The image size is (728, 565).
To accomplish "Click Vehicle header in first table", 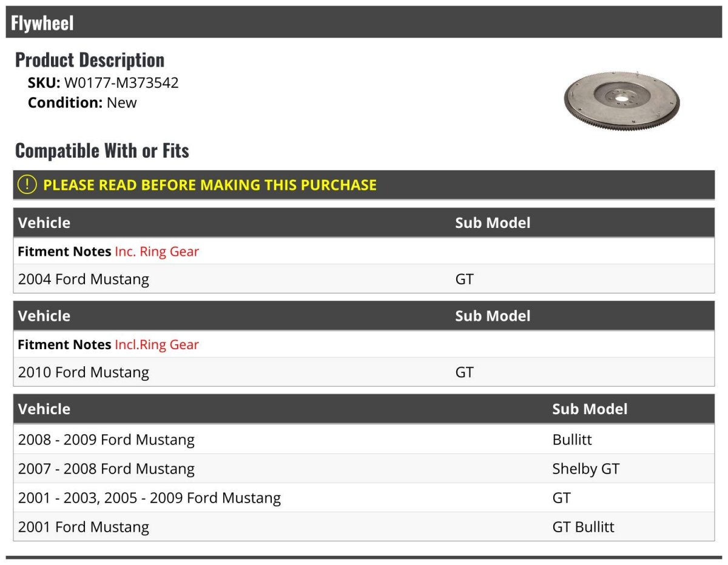I will pyautogui.click(x=44, y=222).
